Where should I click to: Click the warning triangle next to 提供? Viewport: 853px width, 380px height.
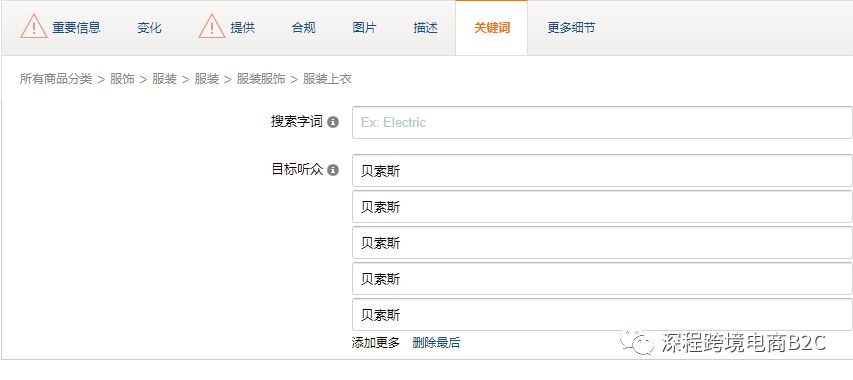pyautogui.click(x=212, y=27)
